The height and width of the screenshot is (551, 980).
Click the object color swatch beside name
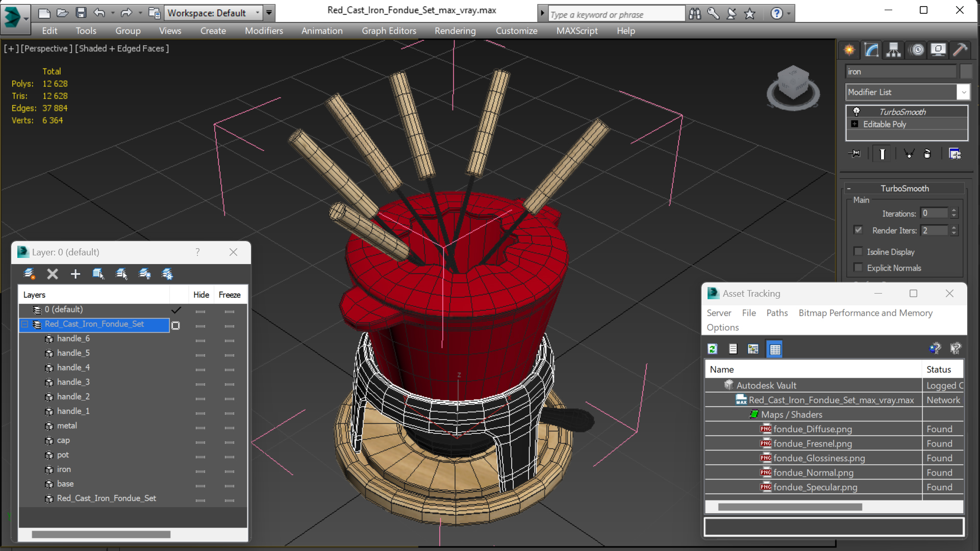point(965,71)
